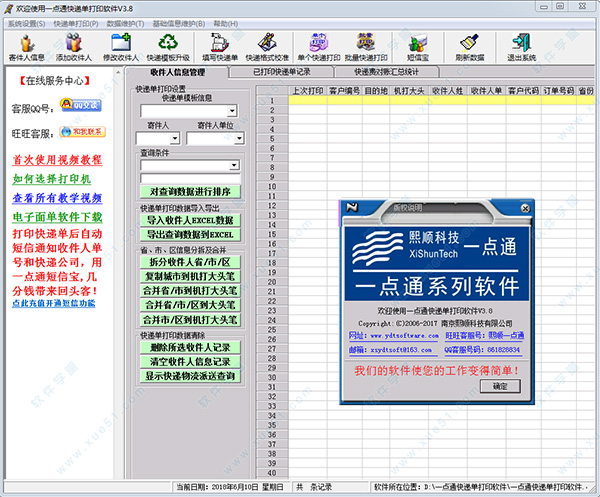Expand the 寄件人单位 dropdown

(239, 138)
